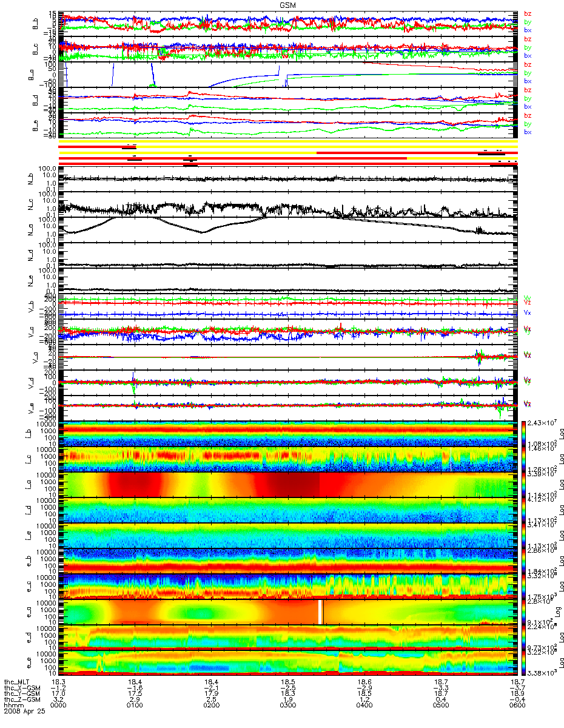This screenshot has height=728, width=564.
Task: Click the blue Vx legend of V_b panel
Action: click(x=527, y=312)
